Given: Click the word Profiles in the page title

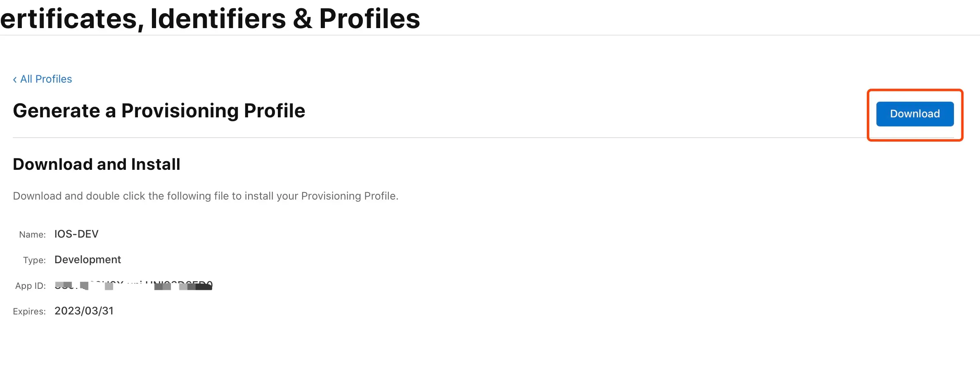Looking at the screenshot, I should (x=369, y=19).
